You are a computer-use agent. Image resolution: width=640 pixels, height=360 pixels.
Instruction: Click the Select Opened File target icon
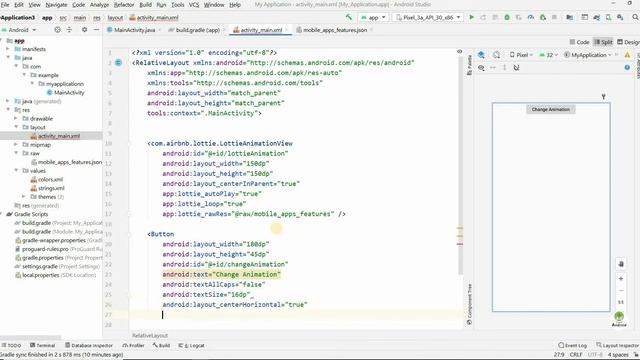click(58, 30)
